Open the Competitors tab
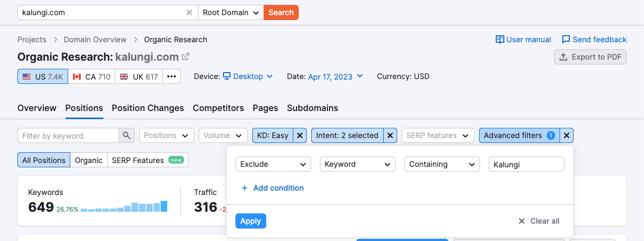 (x=218, y=108)
